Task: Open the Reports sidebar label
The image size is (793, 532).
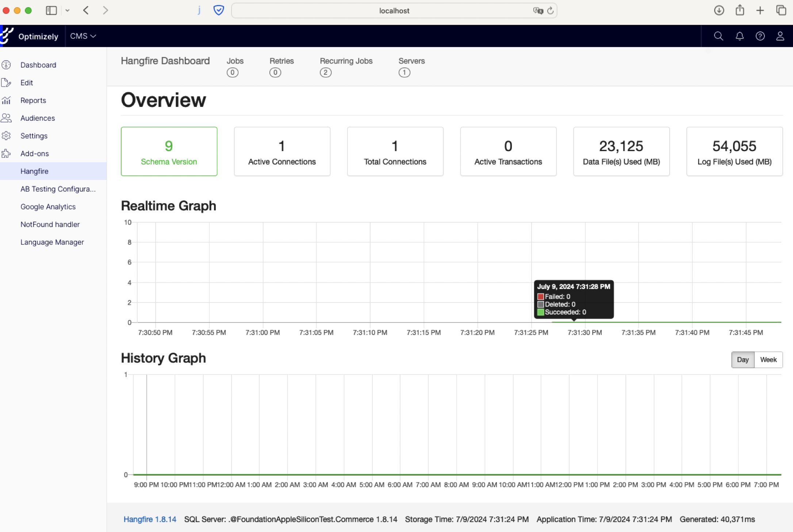Action: click(x=33, y=100)
